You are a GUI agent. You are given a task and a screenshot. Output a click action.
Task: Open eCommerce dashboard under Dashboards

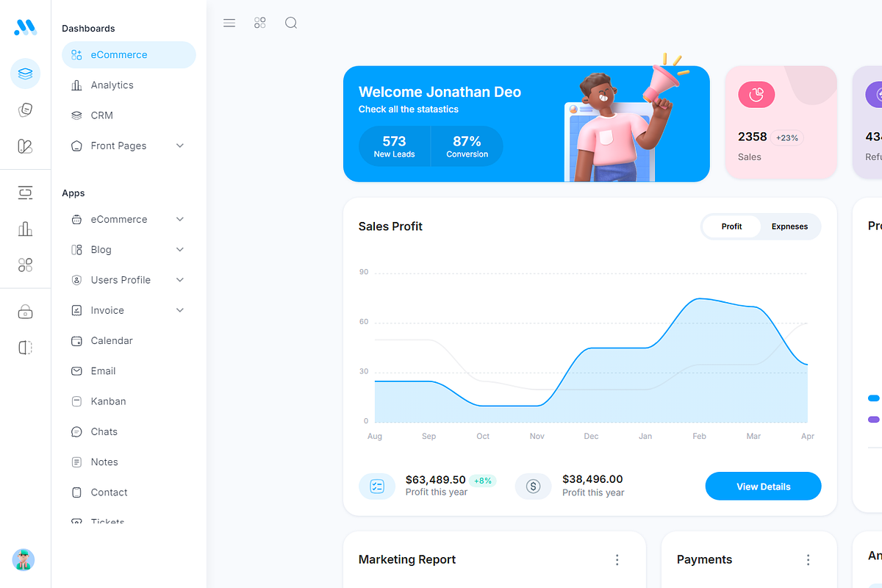pyautogui.click(x=129, y=55)
